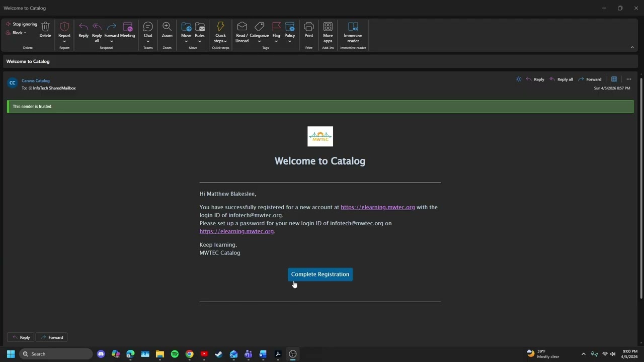
Task: Open the Zoom magnifier tool
Action: pos(167,30)
